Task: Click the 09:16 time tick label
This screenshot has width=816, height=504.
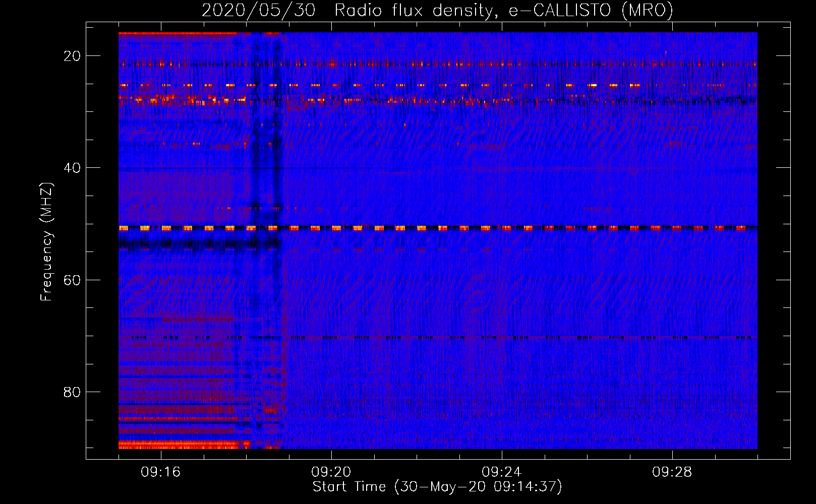Action: 161,472
